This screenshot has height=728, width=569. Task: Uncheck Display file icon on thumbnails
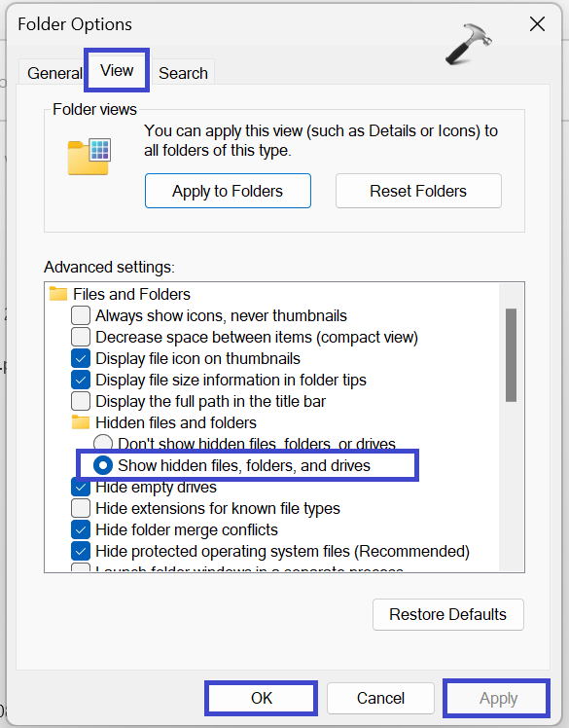[81, 358]
